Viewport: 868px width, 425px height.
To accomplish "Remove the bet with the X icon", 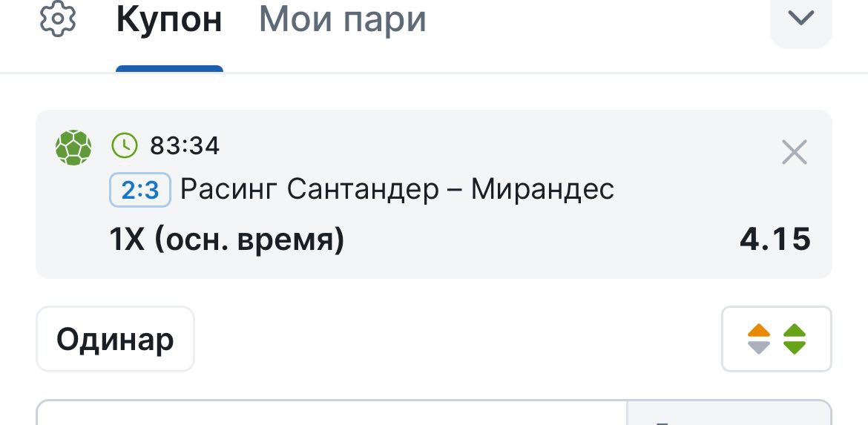I will [x=795, y=152].
